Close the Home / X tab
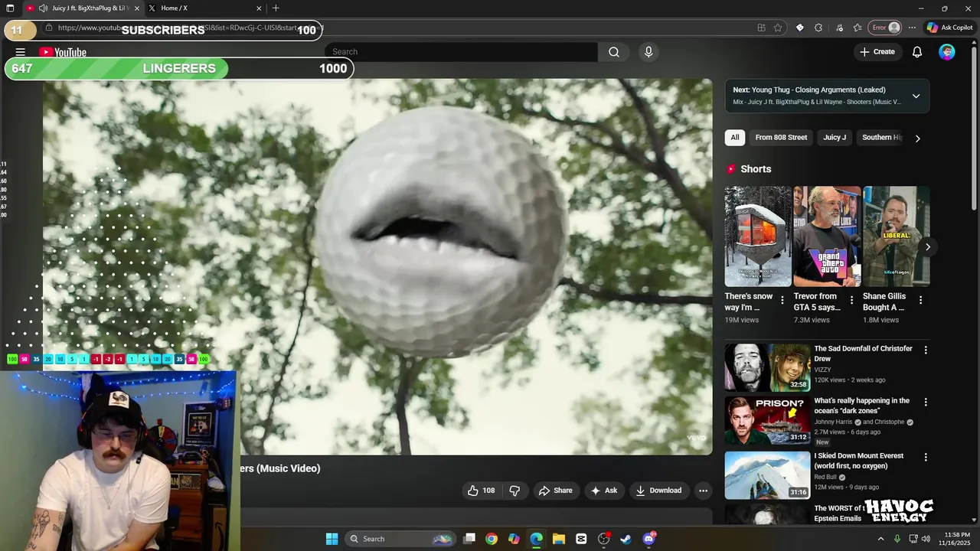980x551 pixels. (259, 8)
